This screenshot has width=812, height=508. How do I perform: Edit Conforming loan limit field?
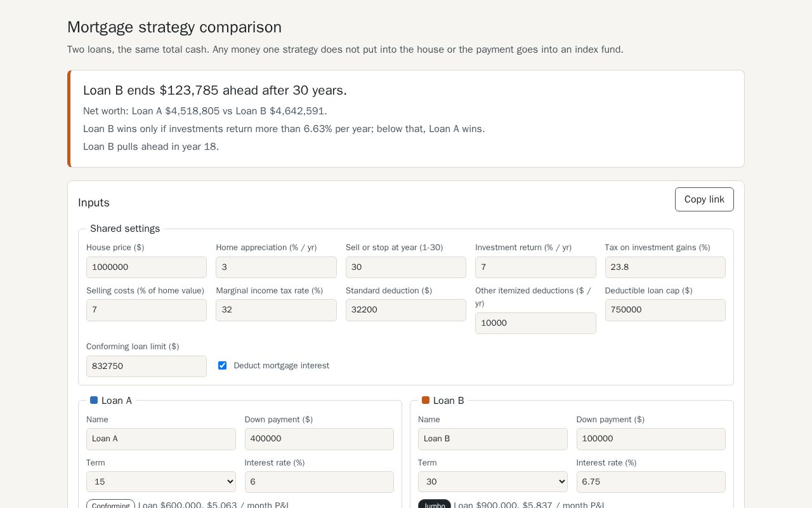point(147,366)
